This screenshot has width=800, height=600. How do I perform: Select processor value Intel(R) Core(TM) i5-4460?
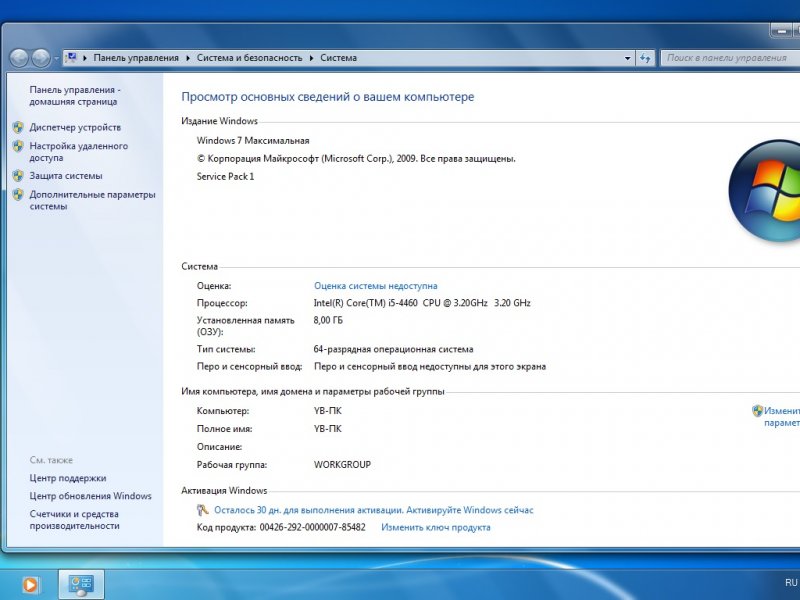click(422, 303)
